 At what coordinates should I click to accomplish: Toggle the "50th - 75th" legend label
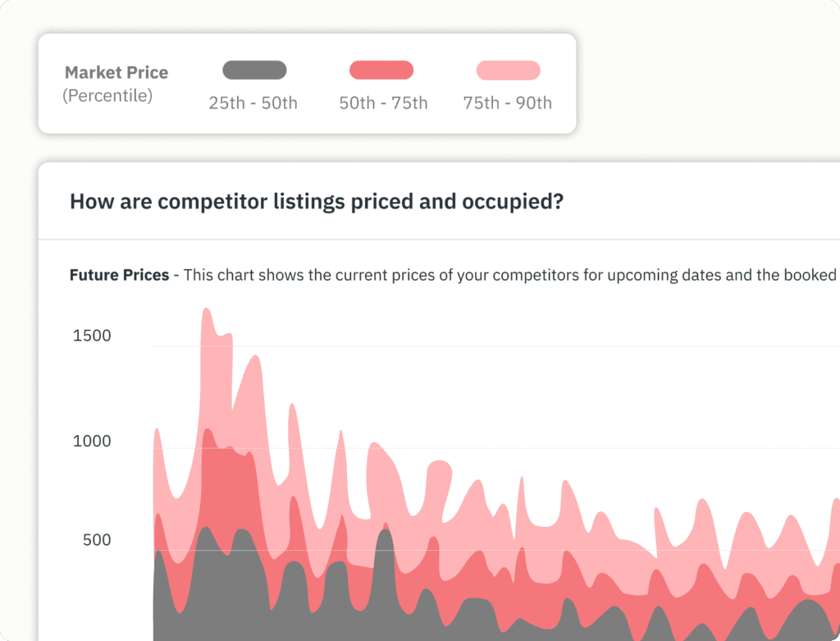click(383, 103)
